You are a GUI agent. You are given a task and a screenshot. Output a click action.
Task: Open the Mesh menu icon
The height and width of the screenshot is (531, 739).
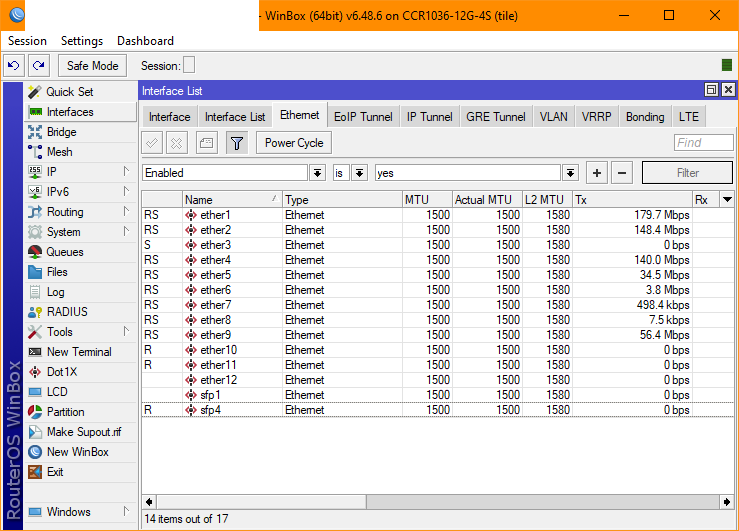click(35, 152)
